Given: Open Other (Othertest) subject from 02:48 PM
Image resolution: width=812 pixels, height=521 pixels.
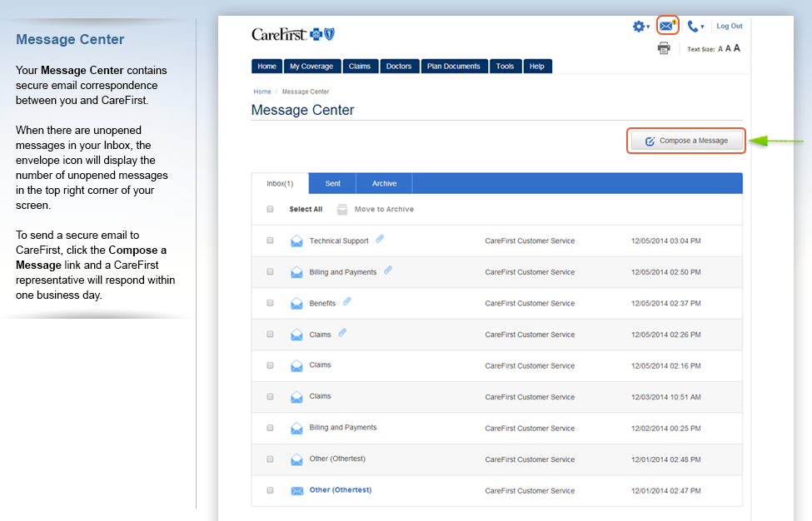Looking at the screenshot, I should point(337,459).
